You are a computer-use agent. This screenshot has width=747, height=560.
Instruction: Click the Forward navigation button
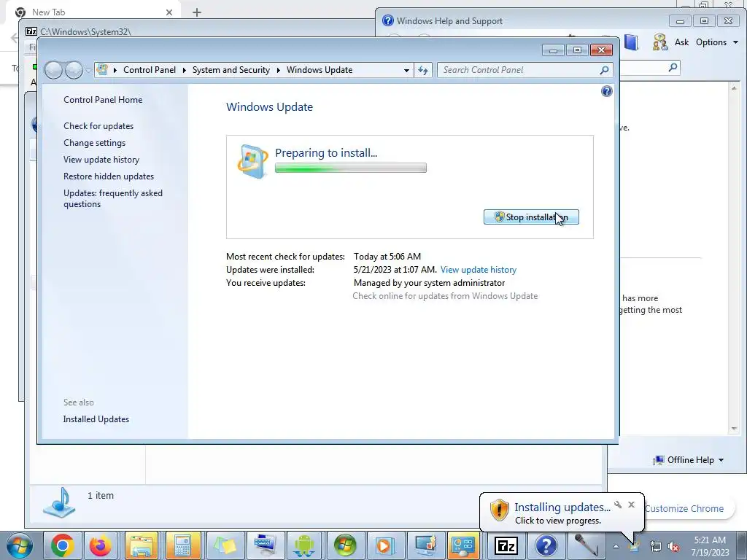[x=74, y=71]
